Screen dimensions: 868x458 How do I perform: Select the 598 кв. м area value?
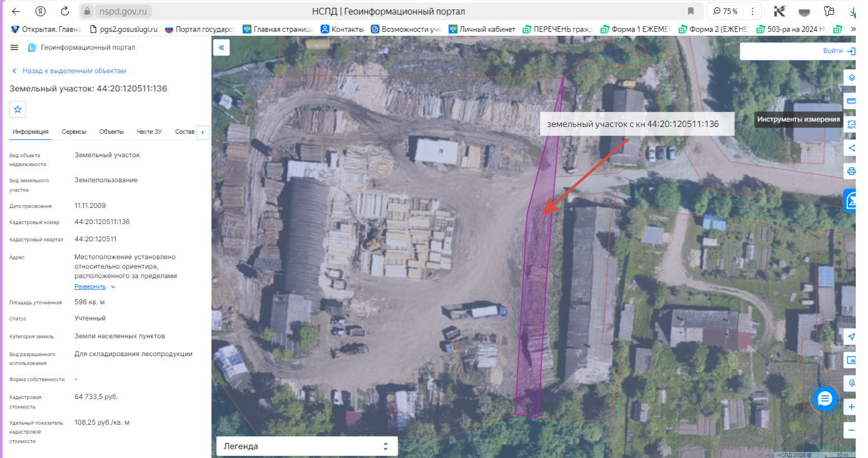pos(90,302)
